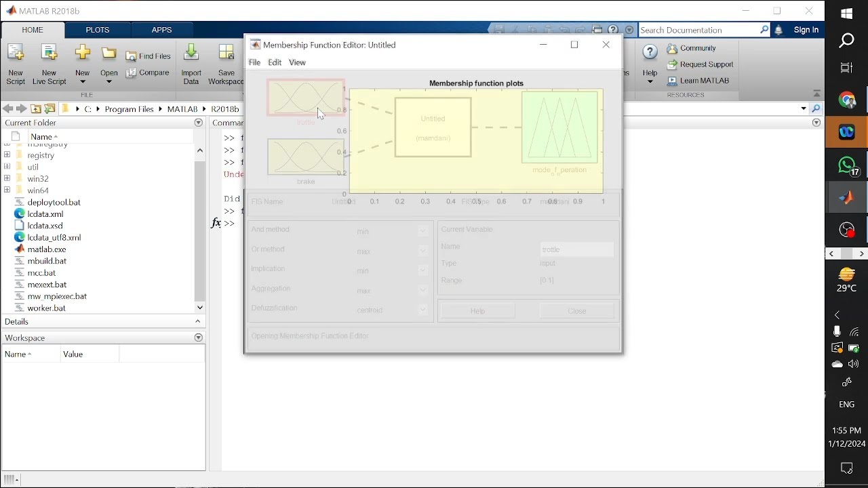Click the browse for folder icon
This screenshot has width=868, height=488.
(x=50, y=108)
